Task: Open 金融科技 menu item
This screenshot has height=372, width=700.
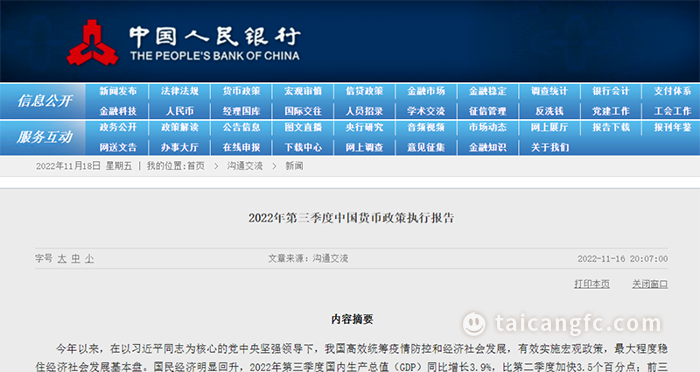Action: (x=118, y=111)
